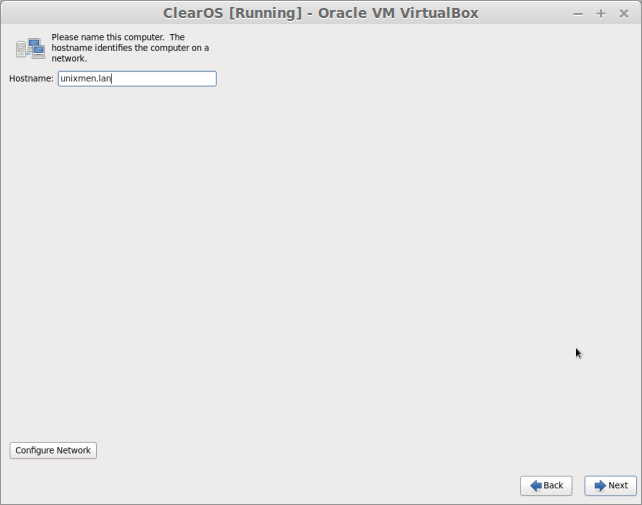Click the networked computers icon
This screenshot has height=505, width=642.
(30, 48)
